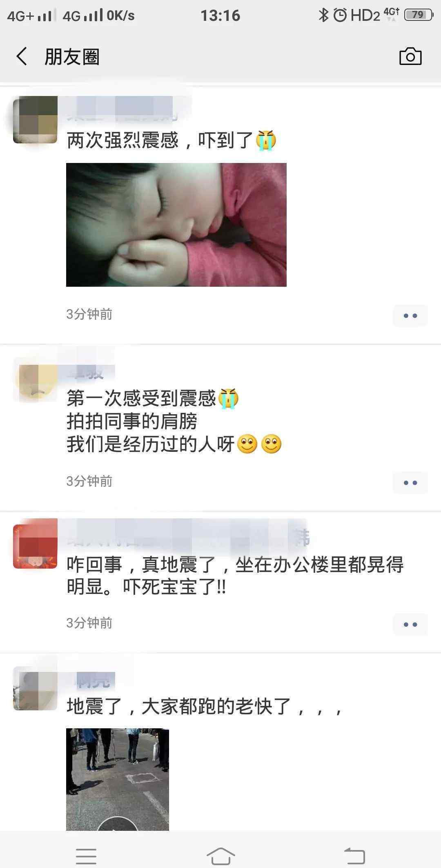Open the two-dot menu on the sleeping-child post

(x=410, y=315)
